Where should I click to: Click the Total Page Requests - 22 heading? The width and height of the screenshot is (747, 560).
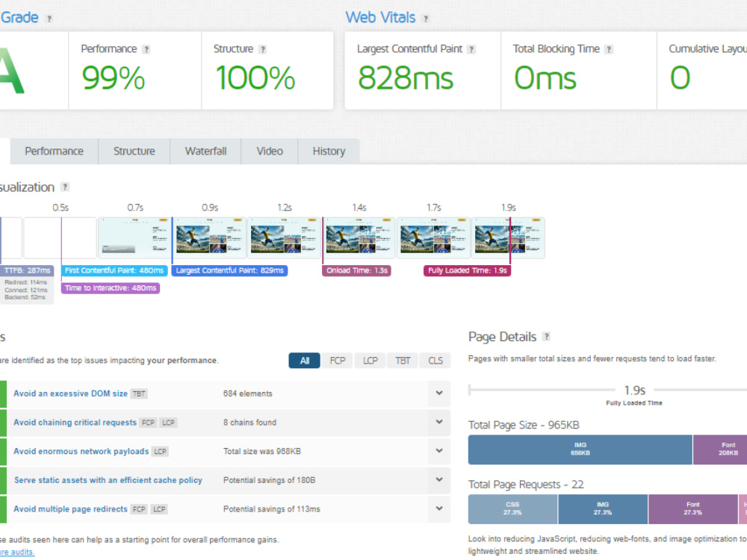(526, 485)
